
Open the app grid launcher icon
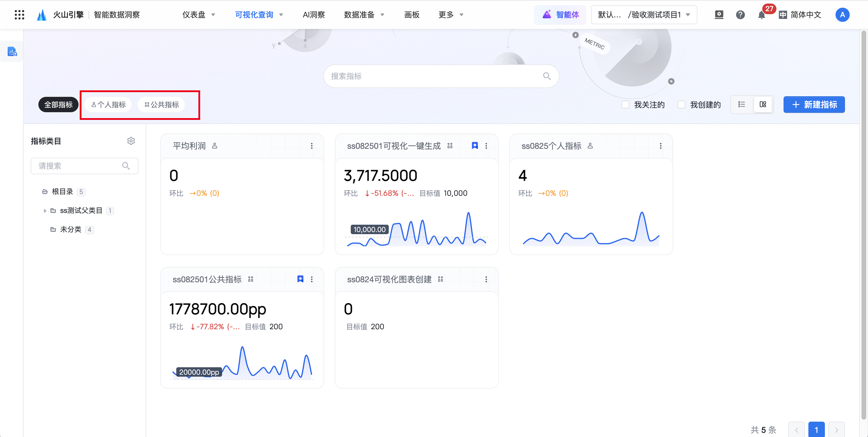click(x=19, y=14)
